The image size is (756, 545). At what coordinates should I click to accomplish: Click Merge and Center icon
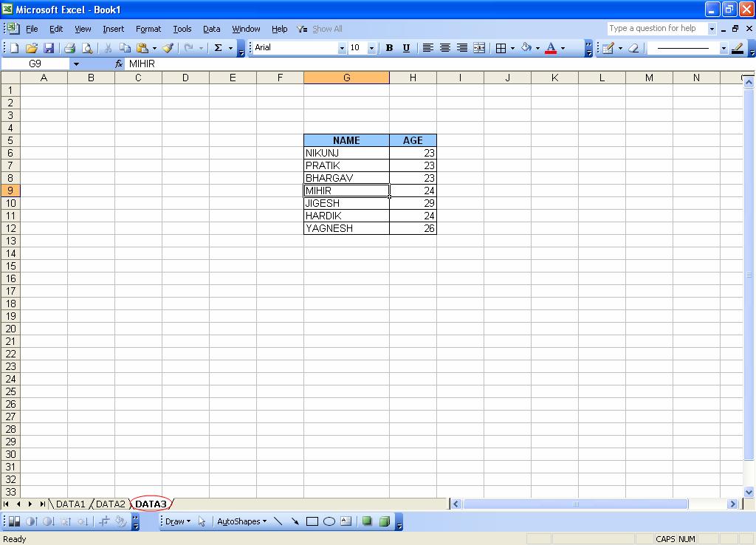pyautogui.click(x=479, y=48)
